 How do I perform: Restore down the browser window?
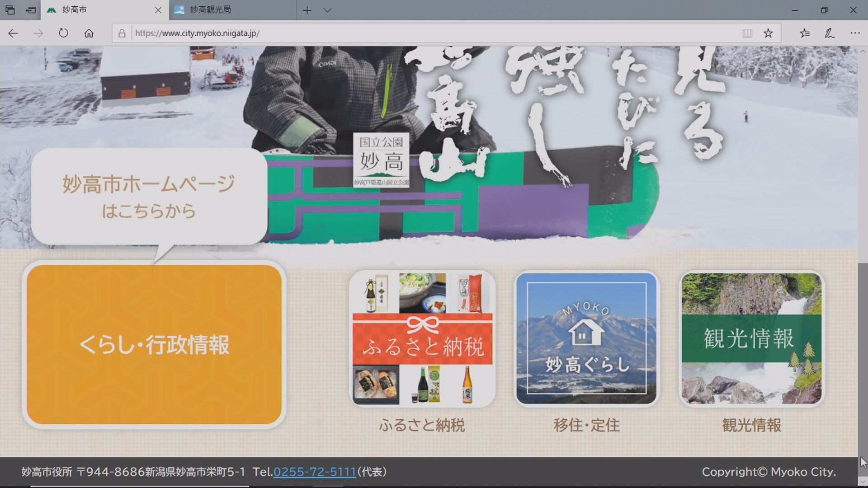[824, 10]
